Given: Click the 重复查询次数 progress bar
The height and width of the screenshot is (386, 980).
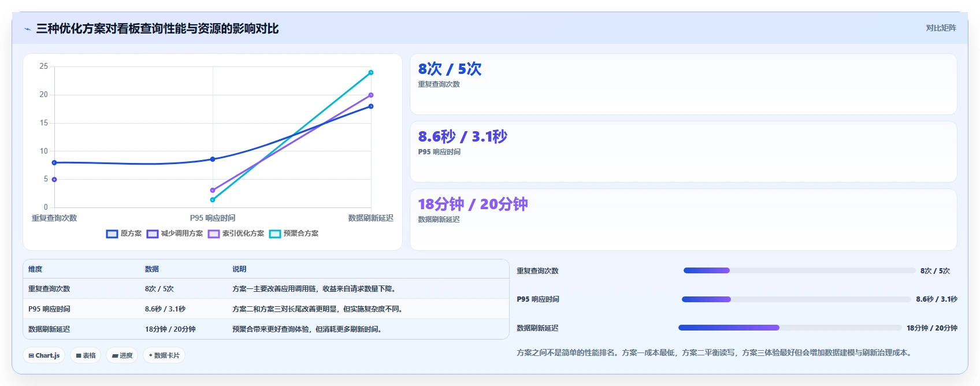Looking at the screenshot, I should tap(800, 270).
